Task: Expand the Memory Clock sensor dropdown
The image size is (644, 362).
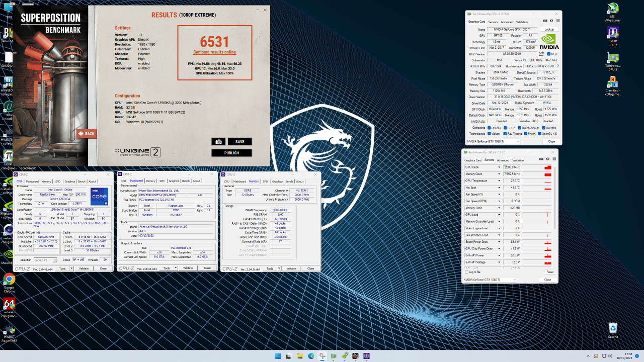Action: [500, 174]
